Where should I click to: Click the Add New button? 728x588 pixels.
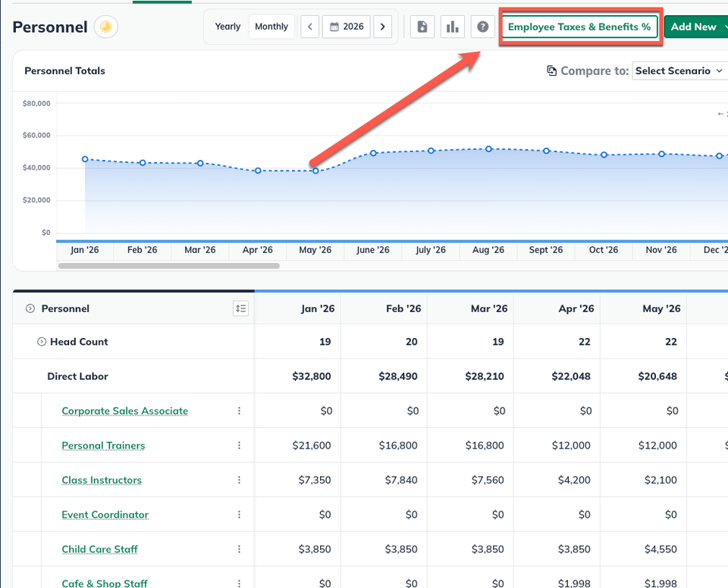point(696,27)
